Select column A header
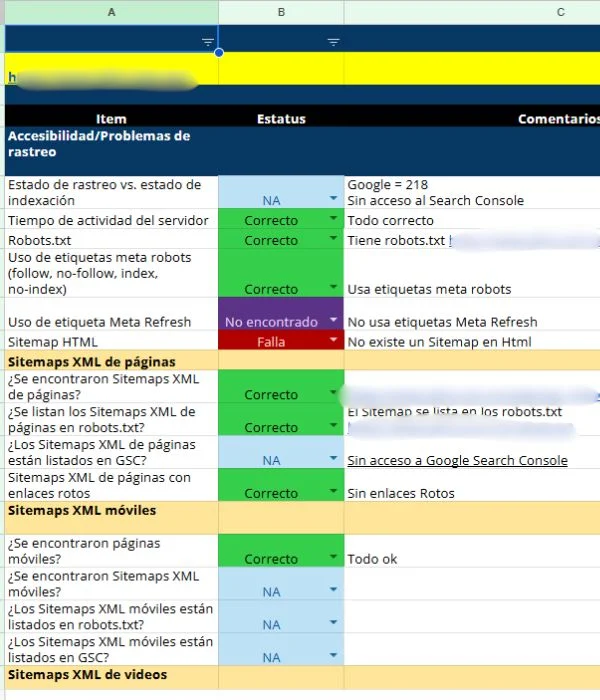 [110, 12]
